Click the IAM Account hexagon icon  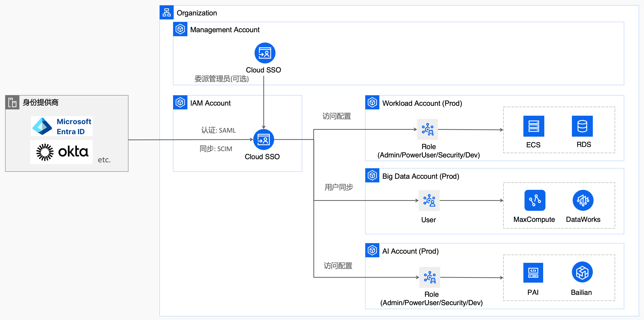coord(180,102)
